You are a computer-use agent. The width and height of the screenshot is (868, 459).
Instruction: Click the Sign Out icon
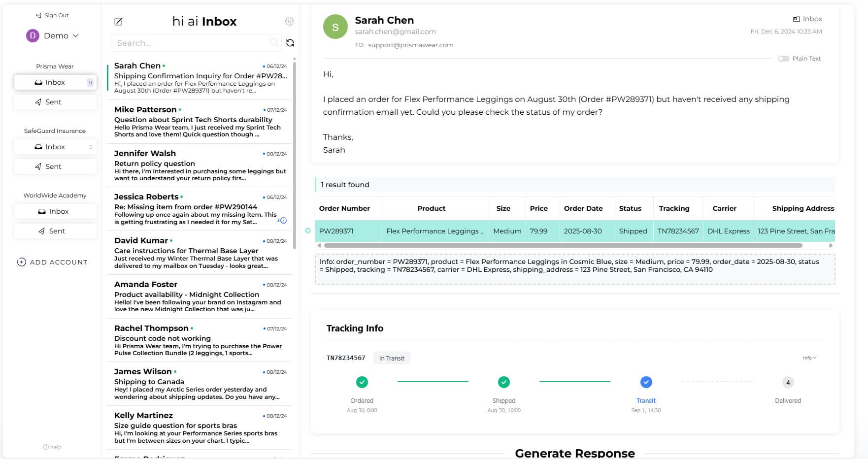tap(38, 15)
